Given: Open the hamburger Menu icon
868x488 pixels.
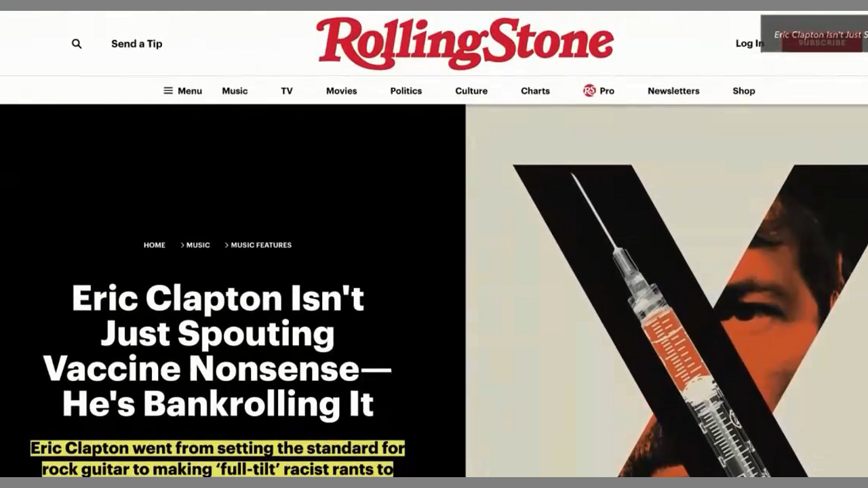Looking at the screenshot, I should [x=168, y=91].
